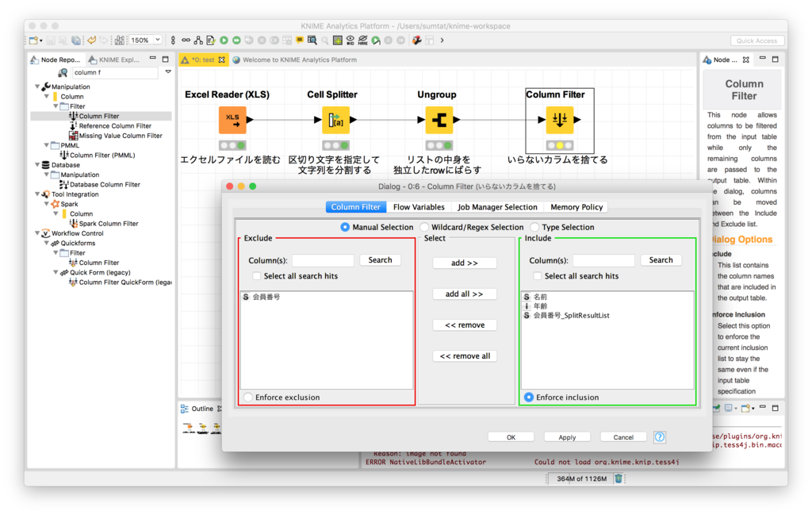
Task: Click the Execute all nodes icon
Action: click(x=236, y=40)
